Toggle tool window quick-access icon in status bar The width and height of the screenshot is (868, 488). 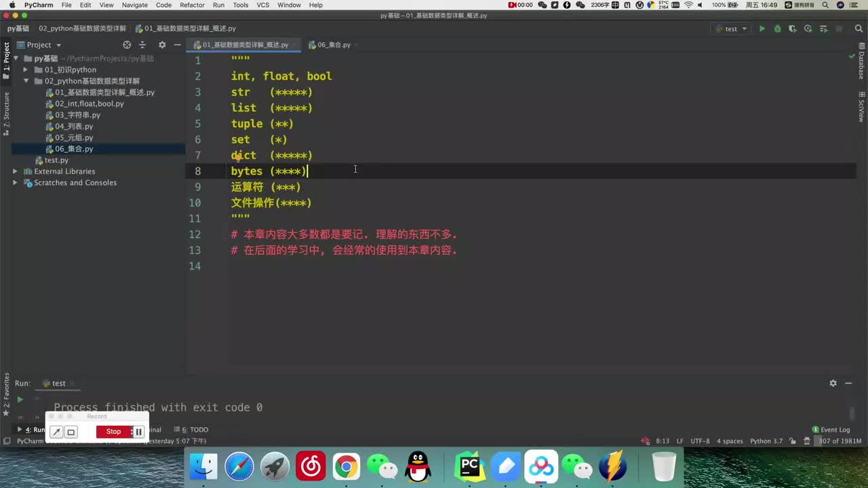coord(6,441)
